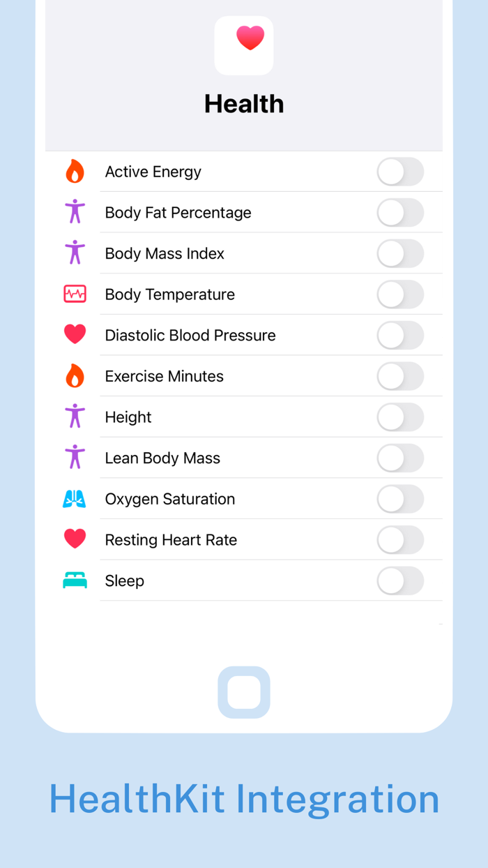Click the Resting Heart Rate heart icon
Image resolution: width=488 pixels, height=868 pixels.
point(75,539)
